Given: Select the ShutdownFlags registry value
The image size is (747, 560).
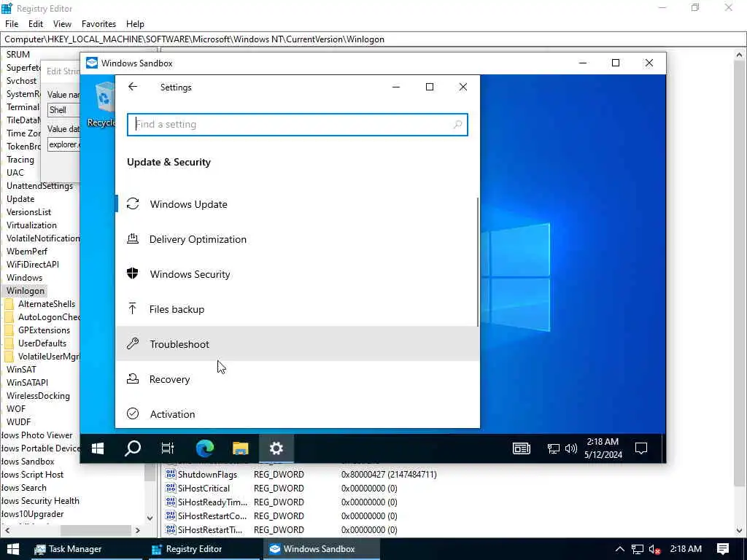Looking at the screenshot, I should click(207, 474).
